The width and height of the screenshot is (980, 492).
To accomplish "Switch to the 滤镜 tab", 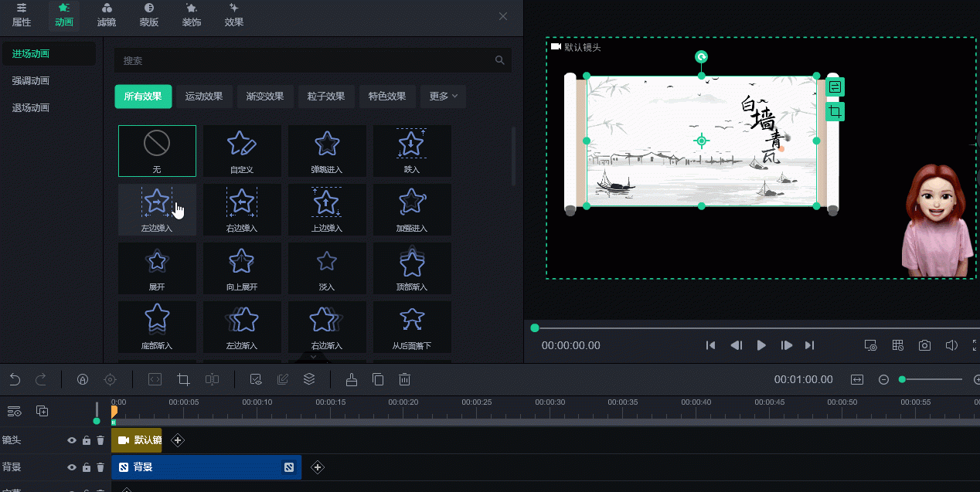I will pyautogui.click(x=107, y=15).
